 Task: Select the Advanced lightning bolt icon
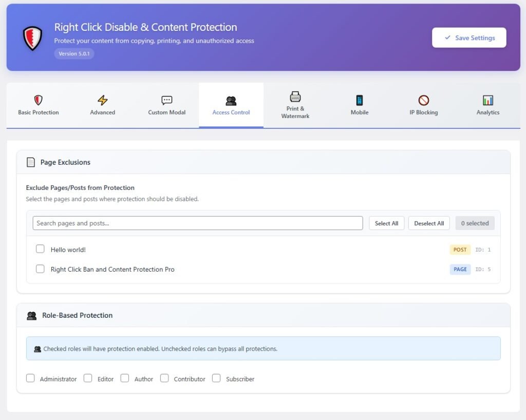[x=103, y=100]
